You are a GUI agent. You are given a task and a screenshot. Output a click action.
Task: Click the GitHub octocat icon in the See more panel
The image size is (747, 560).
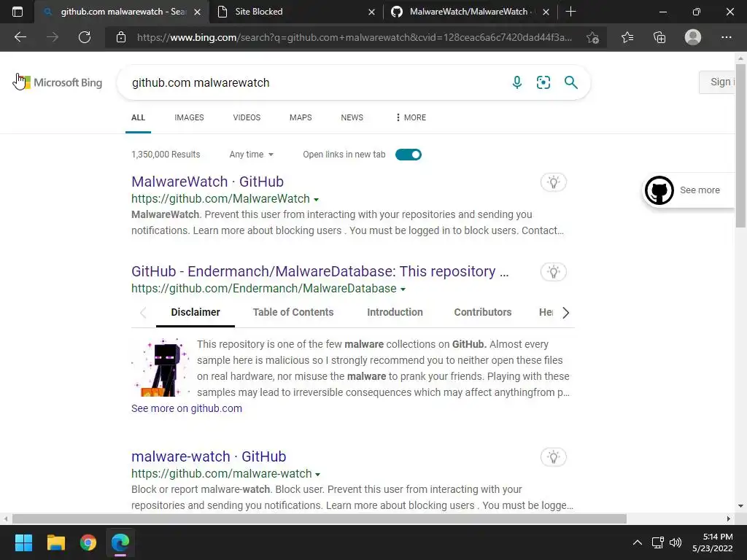coord(659,190)
